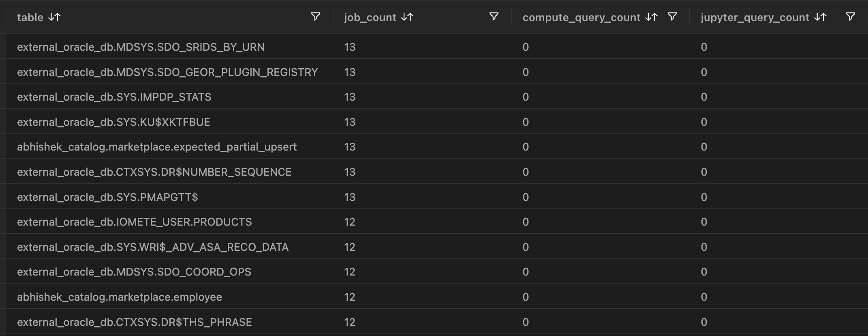868x336 pixels.
Task: Click the sort icon beside table header
Action: (x=54, y=17)
